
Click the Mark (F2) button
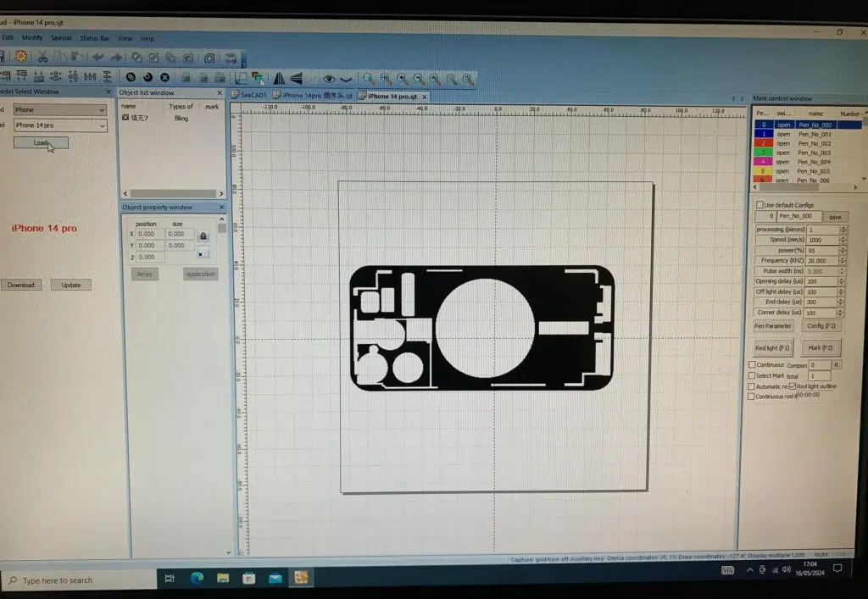821,348
